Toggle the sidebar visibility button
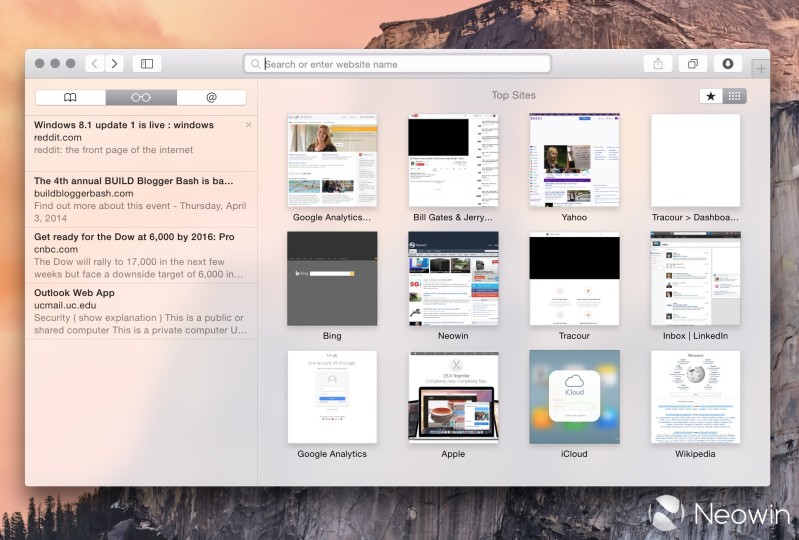799x540 pixels. click(147, 64)
